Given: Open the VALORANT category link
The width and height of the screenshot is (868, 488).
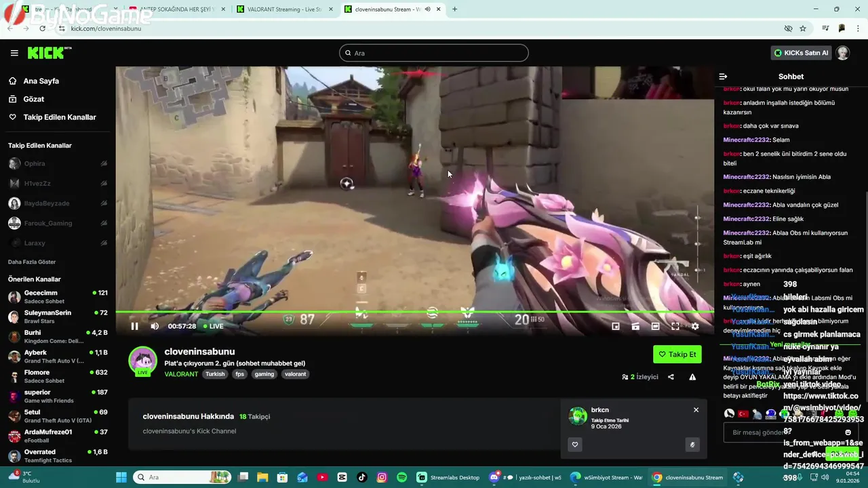Looking at the screenshot, I should click(181, 374).
